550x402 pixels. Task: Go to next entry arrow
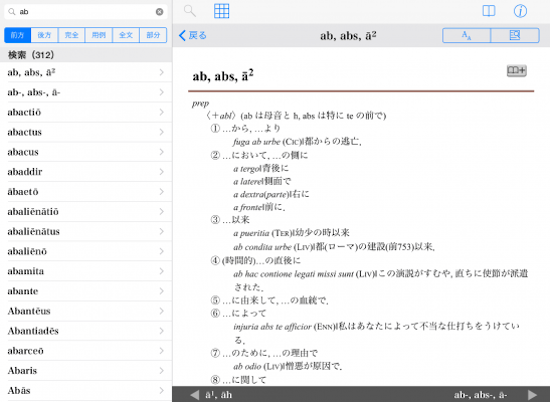[532, 395]
